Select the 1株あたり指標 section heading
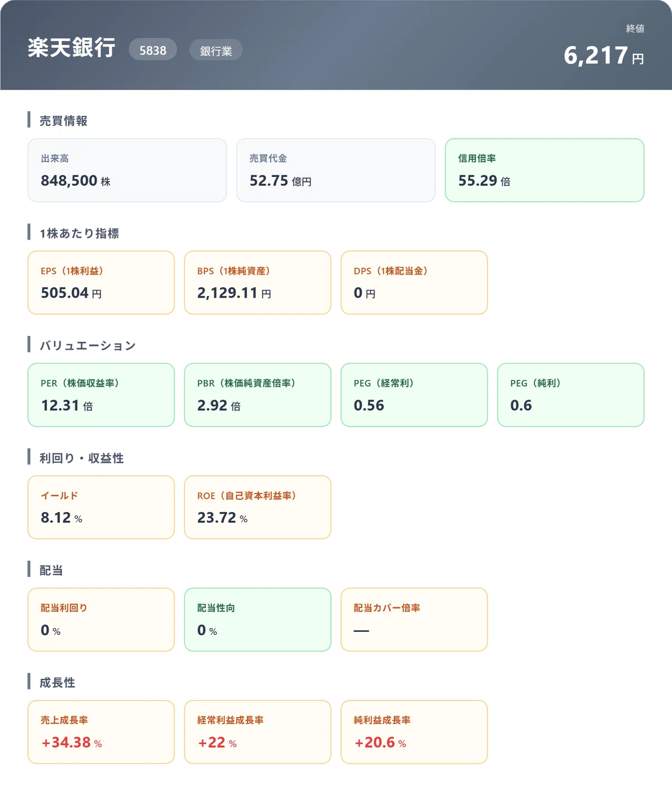672x792 pixels. click(79, 233)
